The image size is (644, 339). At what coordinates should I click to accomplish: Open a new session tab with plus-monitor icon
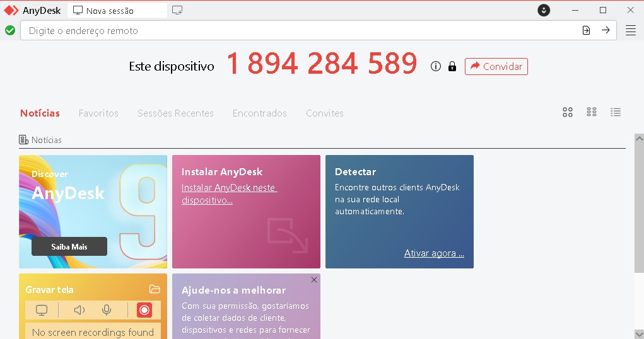coord(177,10)
